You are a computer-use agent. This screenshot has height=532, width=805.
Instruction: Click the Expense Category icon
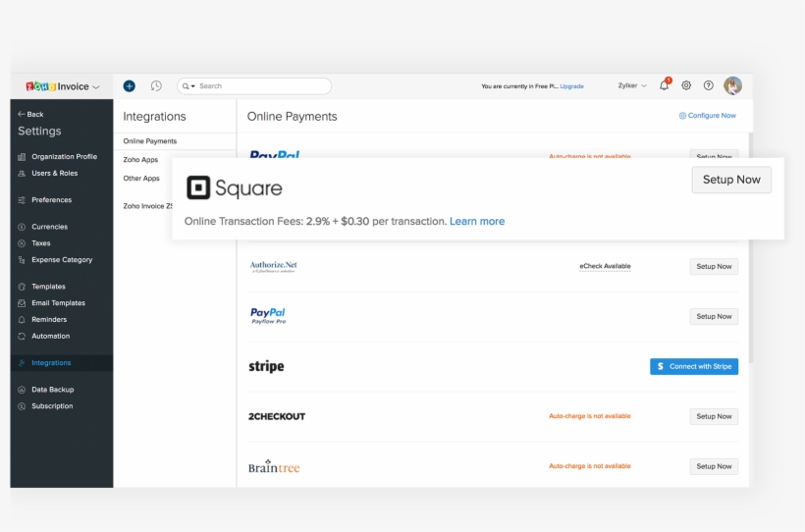22,260
